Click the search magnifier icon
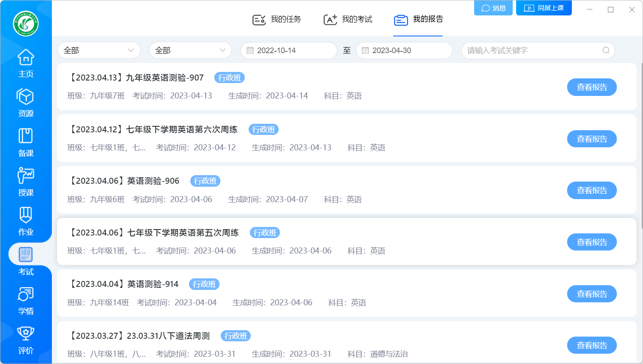The width and height of the screenshot is (643, 364). point(606,51)
